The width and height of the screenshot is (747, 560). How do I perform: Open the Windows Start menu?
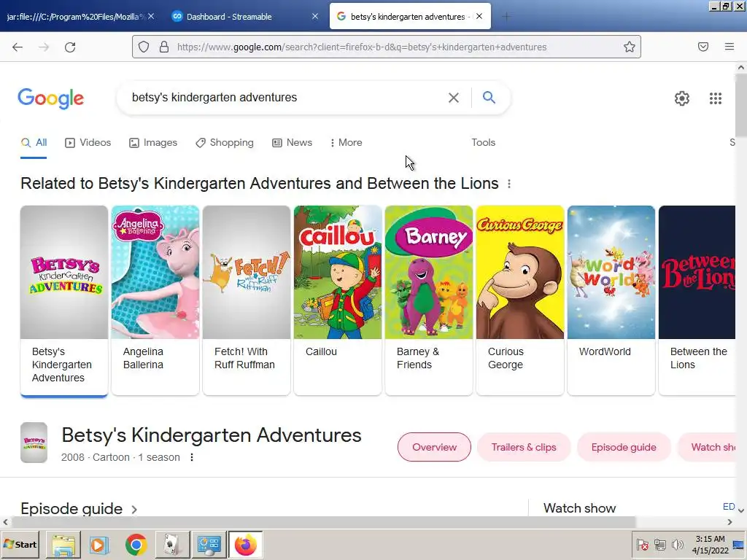click(20, 544)
